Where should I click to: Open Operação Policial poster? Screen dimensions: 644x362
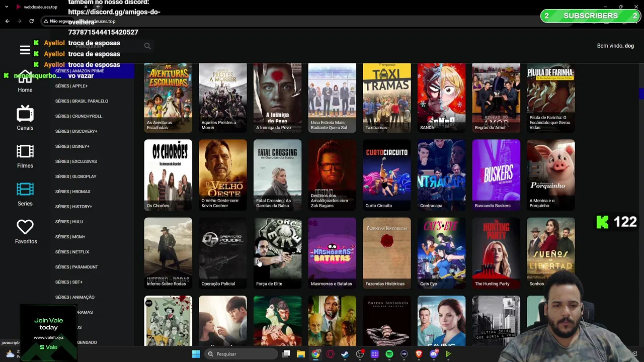(x=223, y=253)
